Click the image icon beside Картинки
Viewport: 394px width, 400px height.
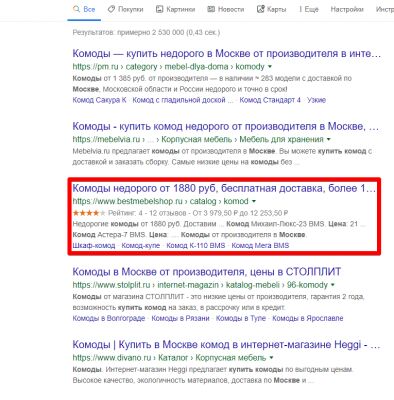159,9
